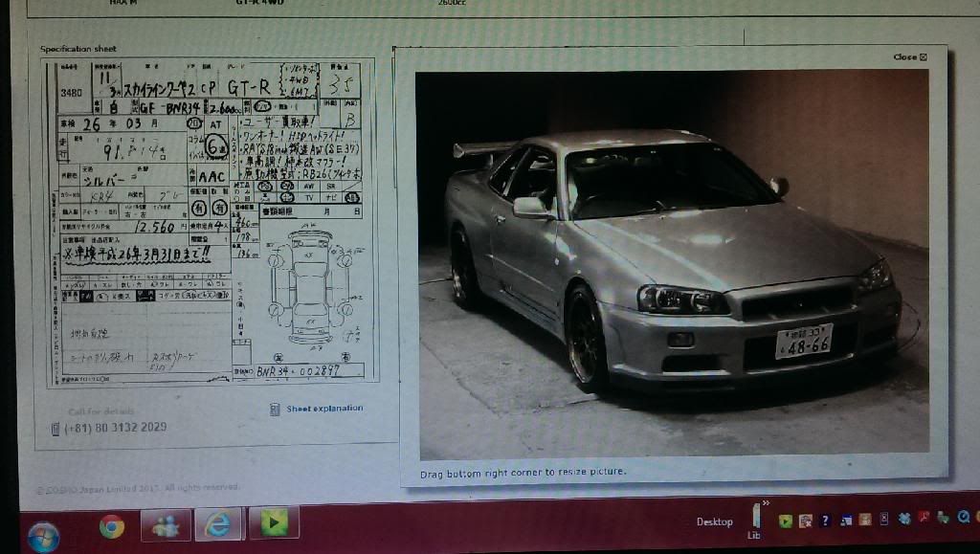Click the phone number (+81) 80 3132 2029

coord(116,427)
